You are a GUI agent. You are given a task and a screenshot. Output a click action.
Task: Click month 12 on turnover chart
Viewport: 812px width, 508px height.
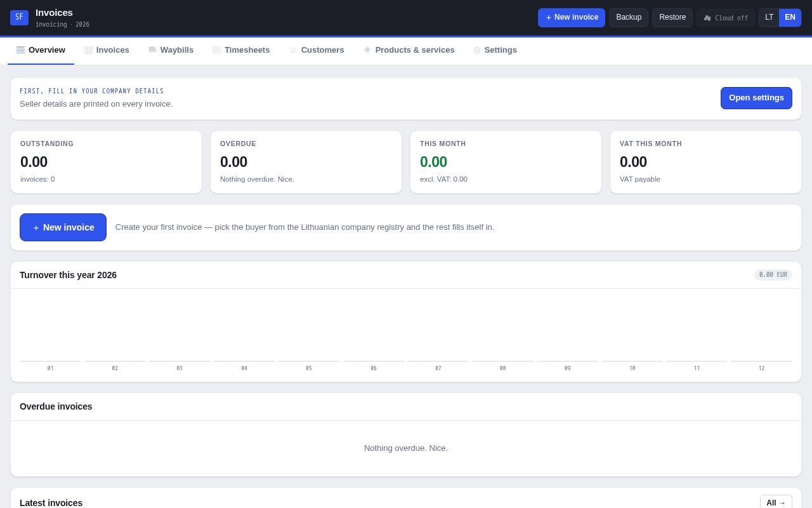tap(761, 368)
